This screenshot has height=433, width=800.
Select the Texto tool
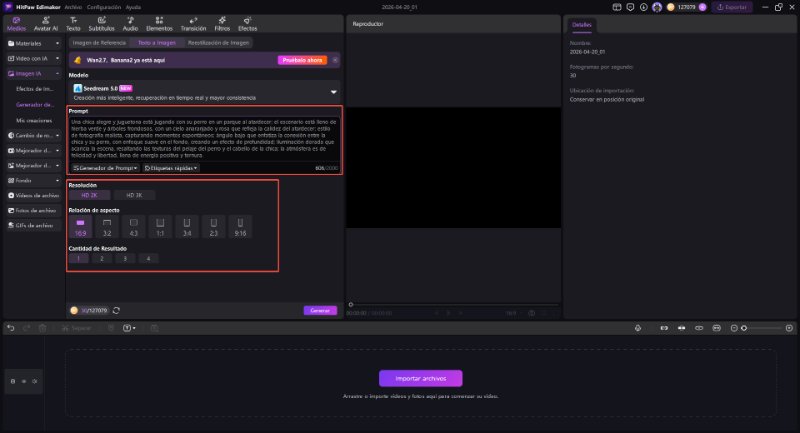coord(73,24)
